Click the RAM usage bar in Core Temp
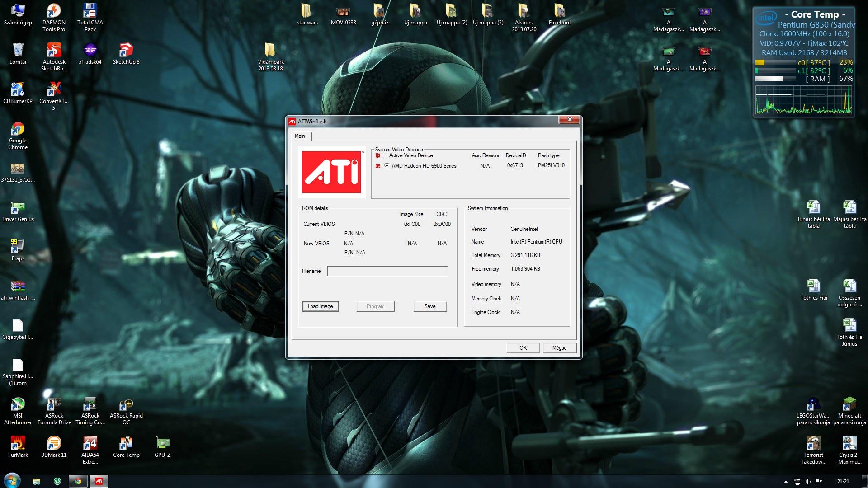 pos(775,79)
